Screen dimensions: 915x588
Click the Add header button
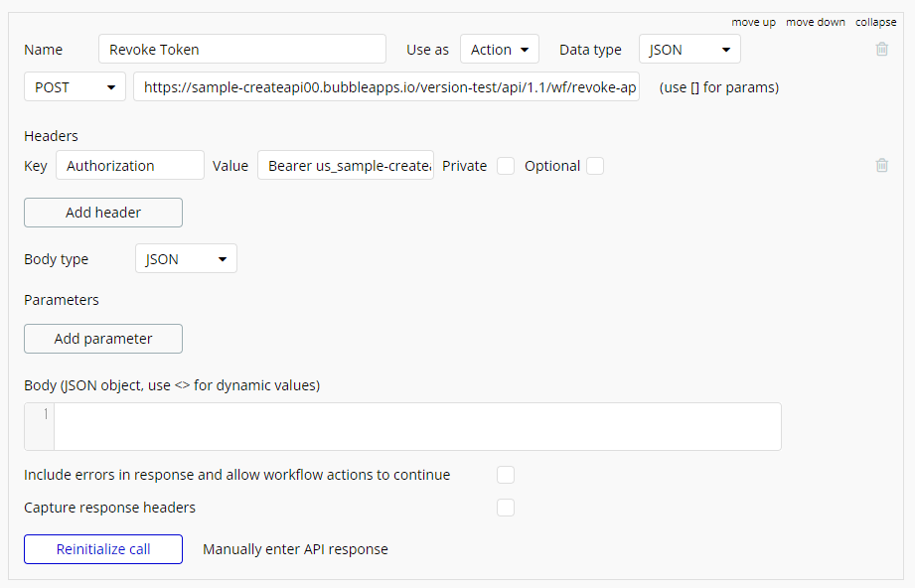tap(103, 213)
